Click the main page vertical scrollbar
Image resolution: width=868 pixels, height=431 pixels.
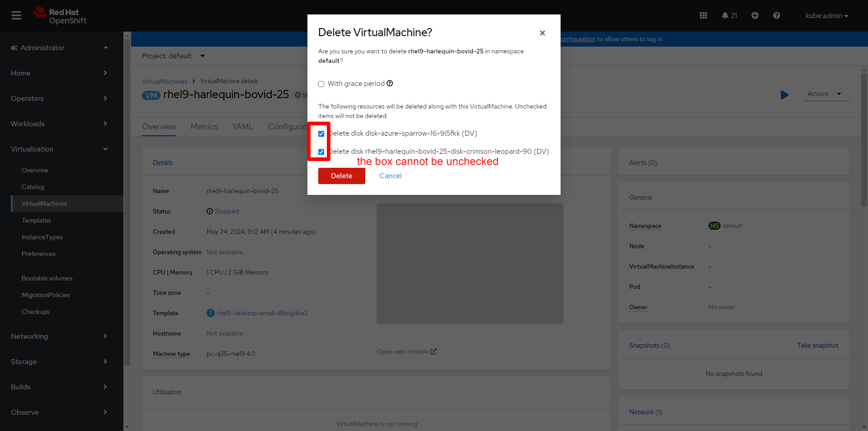864,140
